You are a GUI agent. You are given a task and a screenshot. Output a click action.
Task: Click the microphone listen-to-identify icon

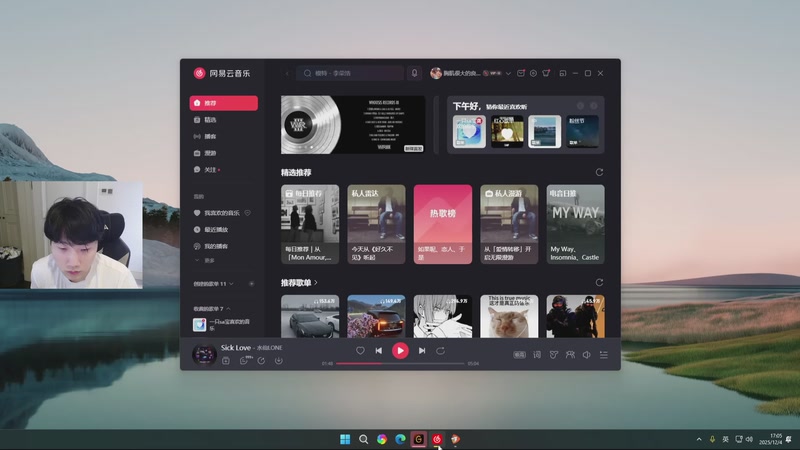click(414, 73)
